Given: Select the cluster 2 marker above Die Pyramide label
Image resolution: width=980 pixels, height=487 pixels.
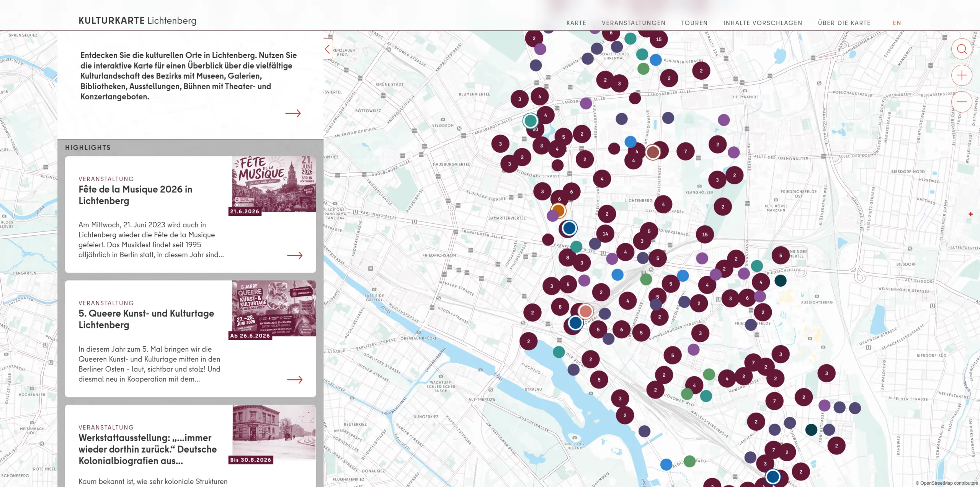Looking at the screenshot, I should [701, 71].
